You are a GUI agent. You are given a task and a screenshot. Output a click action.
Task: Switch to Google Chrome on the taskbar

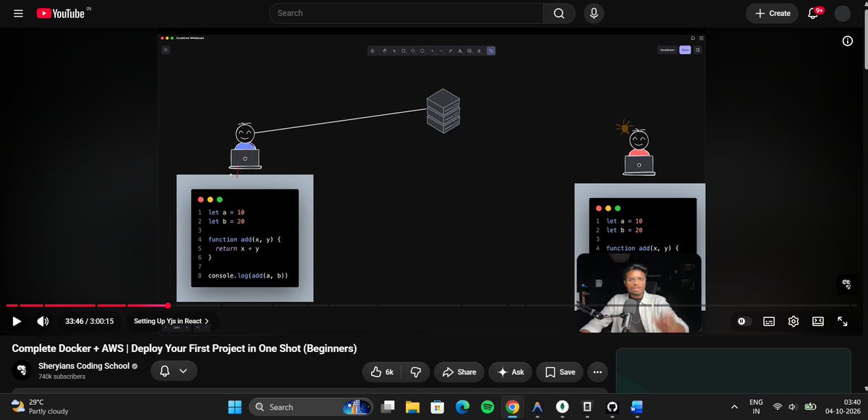tap(512, 407)
